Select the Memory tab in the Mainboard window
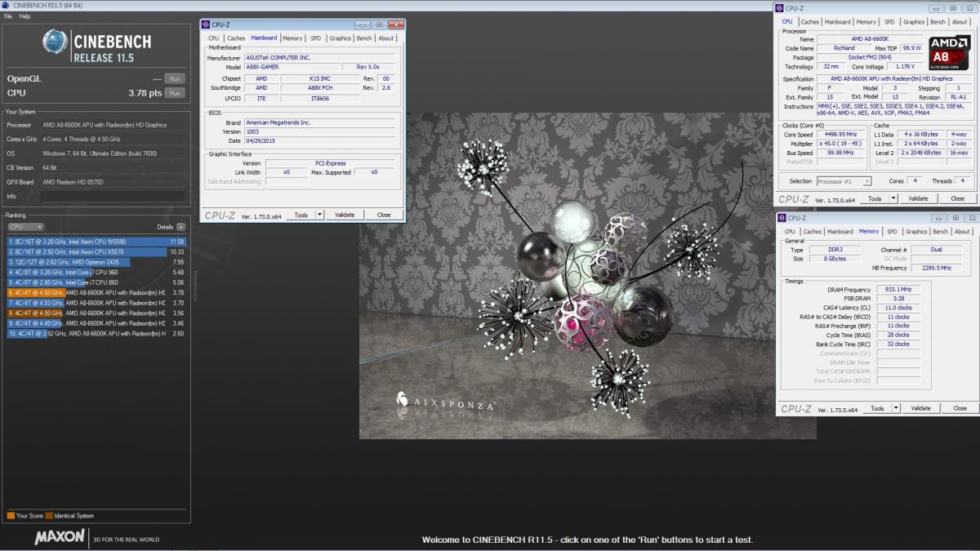 tap(292, 38)
